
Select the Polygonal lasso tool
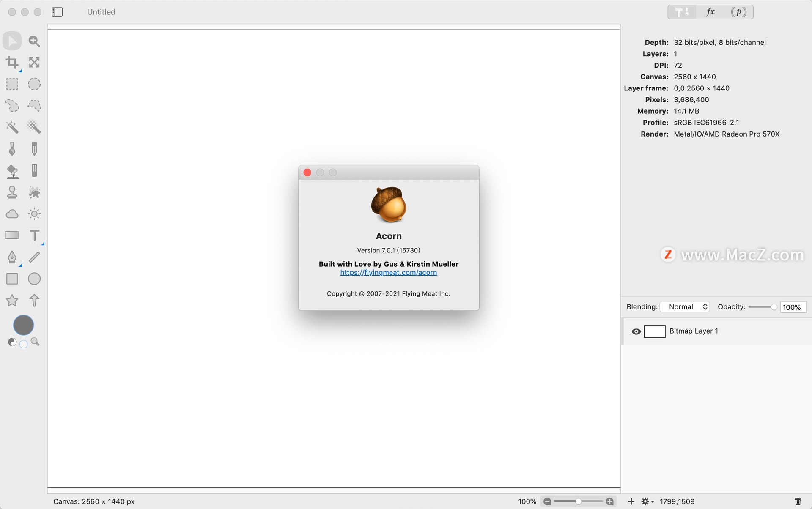point(34,106)
